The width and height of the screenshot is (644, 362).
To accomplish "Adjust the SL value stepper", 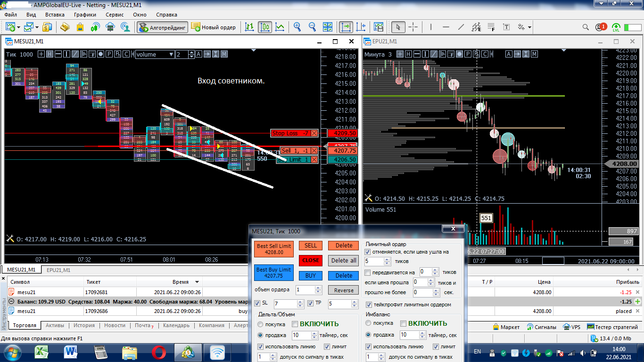I will click(x=300, y=304).
